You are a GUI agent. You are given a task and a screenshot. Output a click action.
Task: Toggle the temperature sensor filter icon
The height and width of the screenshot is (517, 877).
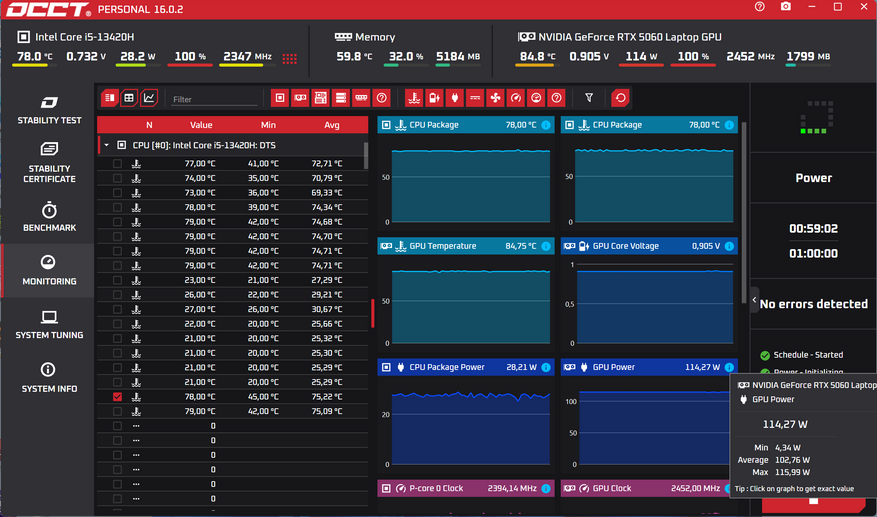414,98
